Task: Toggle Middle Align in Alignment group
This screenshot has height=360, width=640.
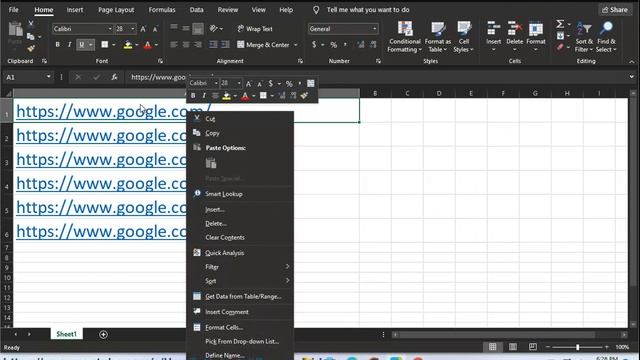Action: point(186,28)
